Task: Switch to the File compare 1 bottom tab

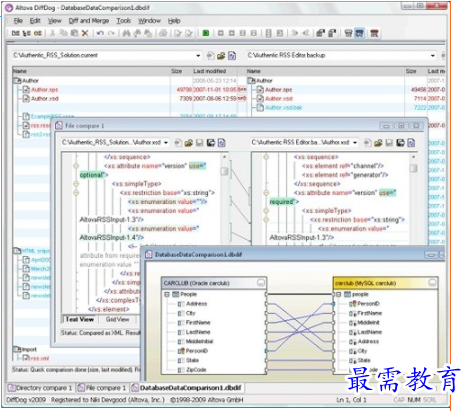Action: point(102,388)
